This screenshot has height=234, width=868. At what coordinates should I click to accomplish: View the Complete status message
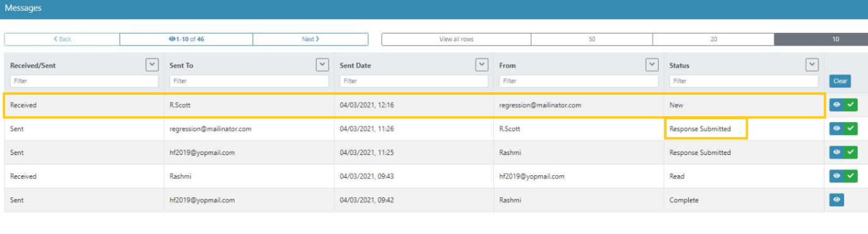tap(836, 200)
